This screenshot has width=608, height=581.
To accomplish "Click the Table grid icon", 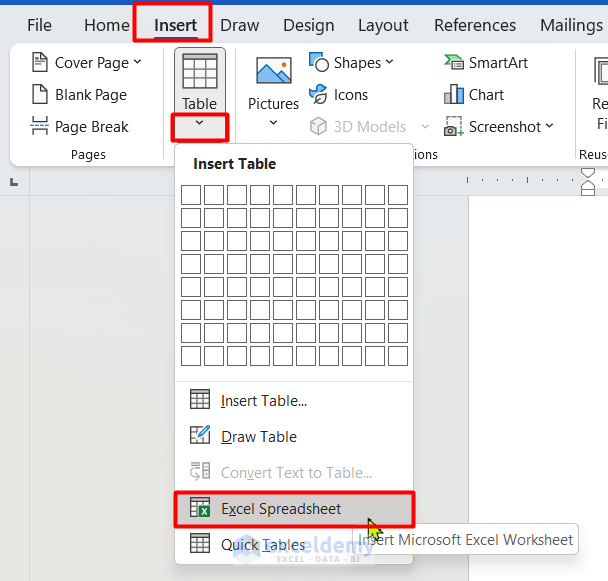I will (200, 72).
